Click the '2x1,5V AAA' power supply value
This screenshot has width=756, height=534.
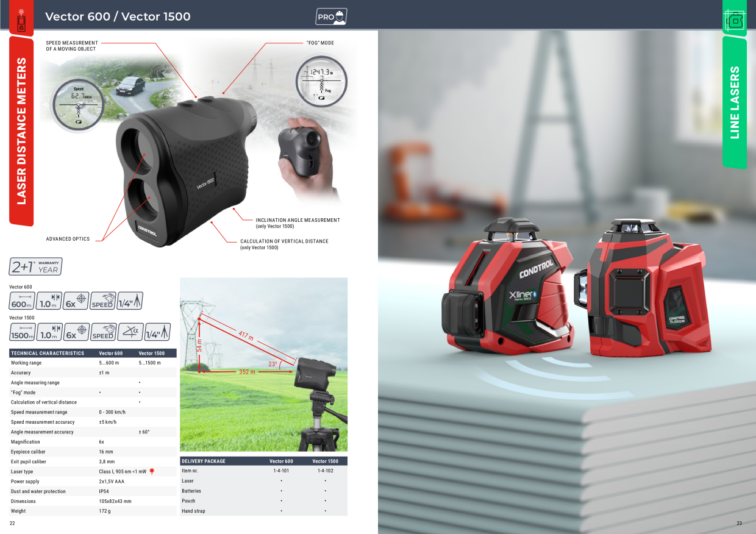[112, 482]
